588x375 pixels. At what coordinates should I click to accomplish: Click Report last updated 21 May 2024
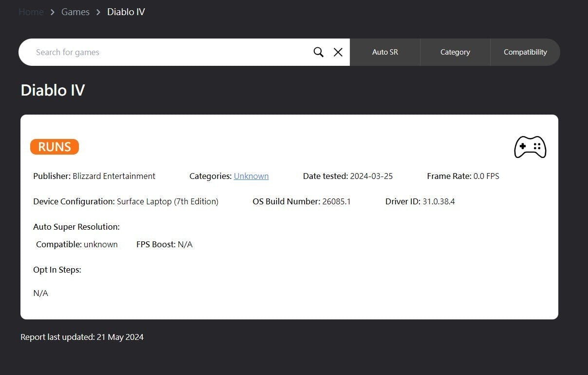click(x=82, y=337)
